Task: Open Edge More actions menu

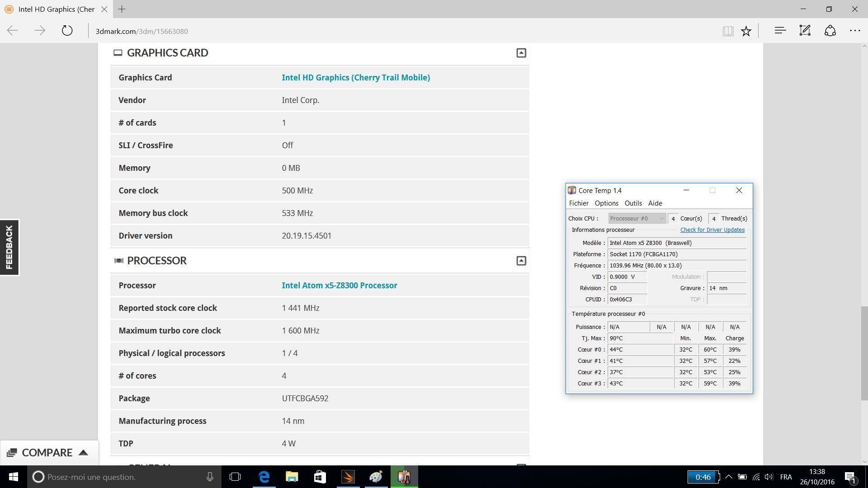Action: click(854, 31)
